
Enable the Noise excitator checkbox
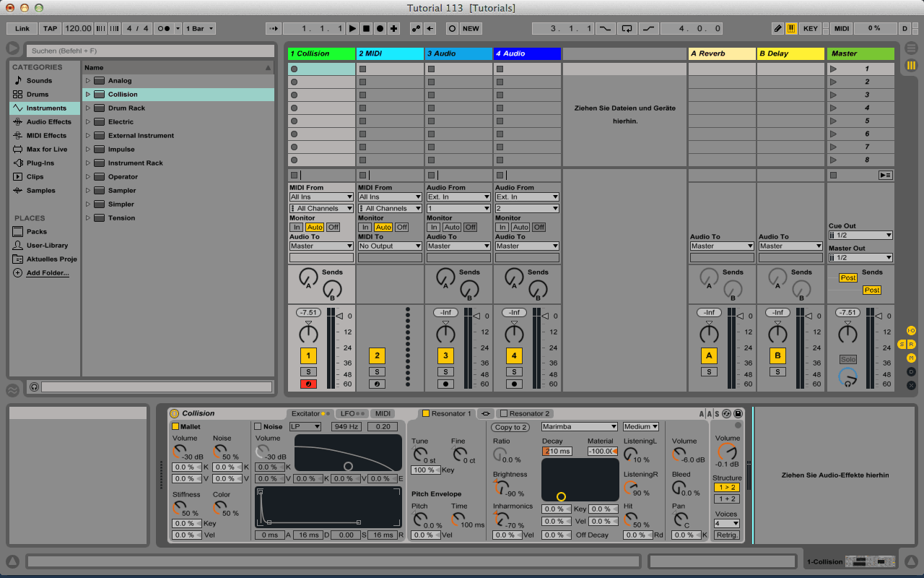pyautogui.click(x=258, y=426)
